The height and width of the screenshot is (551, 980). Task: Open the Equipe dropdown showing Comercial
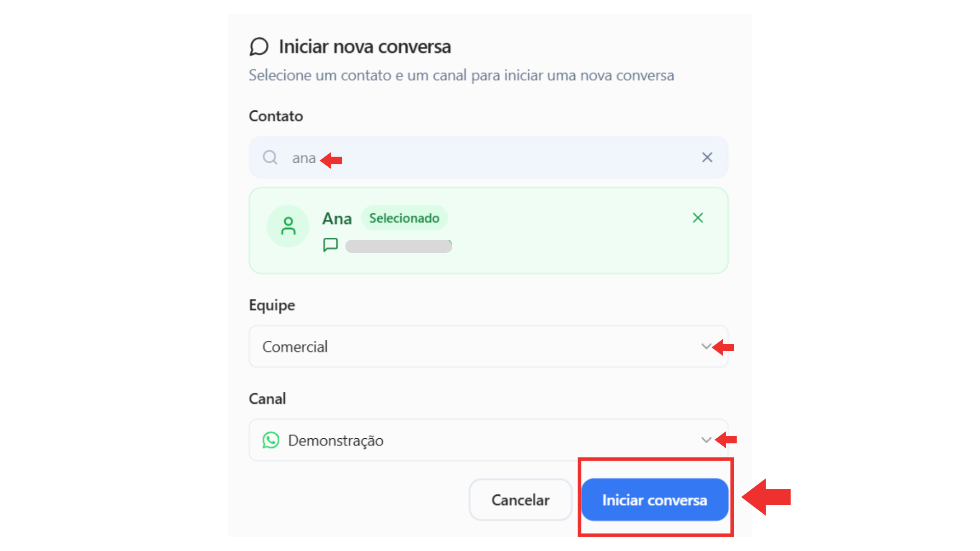click(488, 346)
